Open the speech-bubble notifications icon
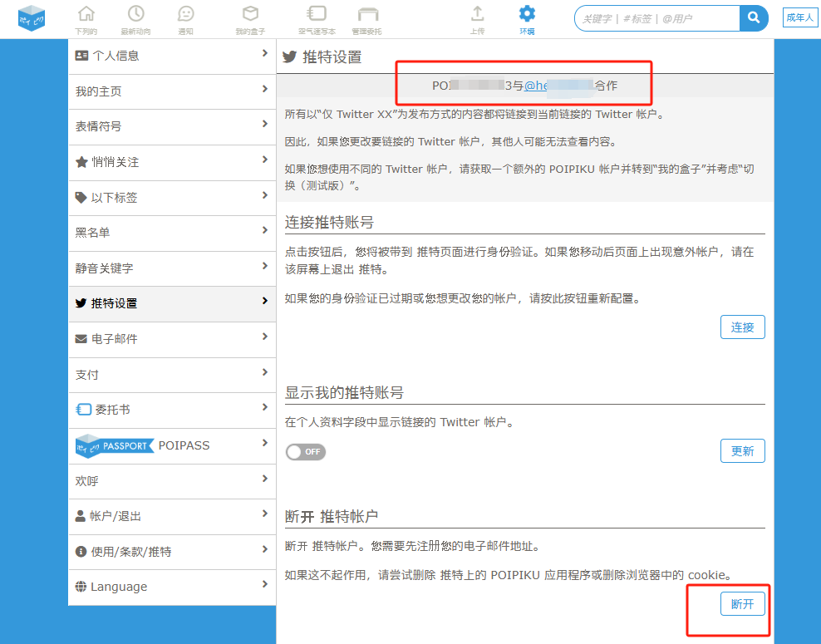821x644 pixels. 186,13
